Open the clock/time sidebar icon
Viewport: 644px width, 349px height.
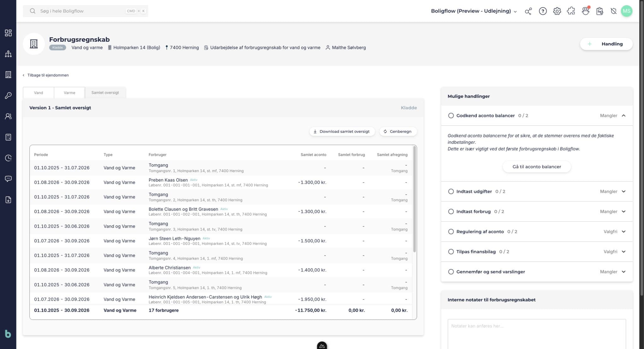8,158
